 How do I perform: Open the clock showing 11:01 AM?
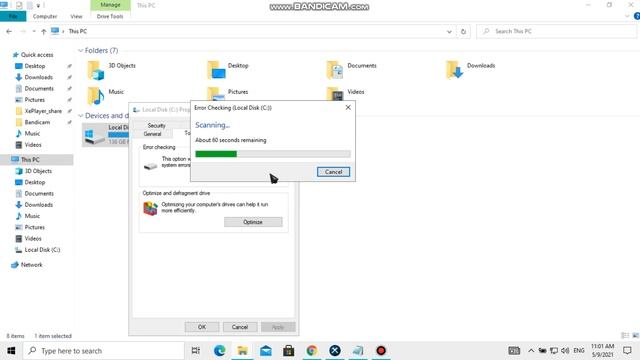pos(602,351)
